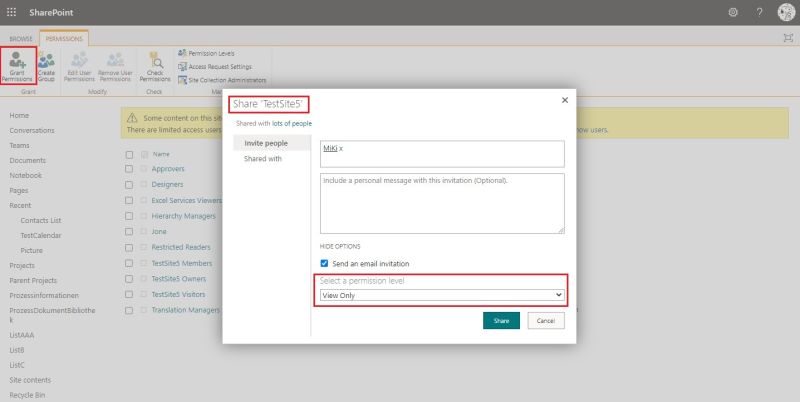The image size is (800, 402).
Task: Click HIDE OPTIONS to collapse options
Action: tap(340, 246)
